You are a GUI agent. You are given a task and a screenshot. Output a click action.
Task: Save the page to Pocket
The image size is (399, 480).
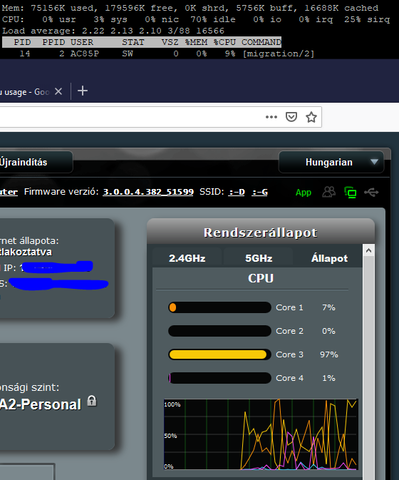(x=291, y=117)
